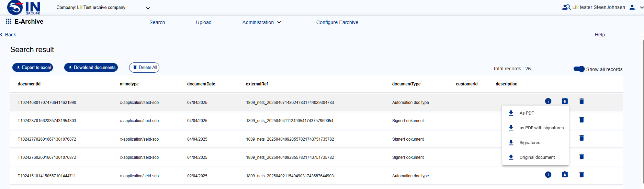Click the Export to excel button
This screenshot has height=189, width=644.
click(33, 68)
